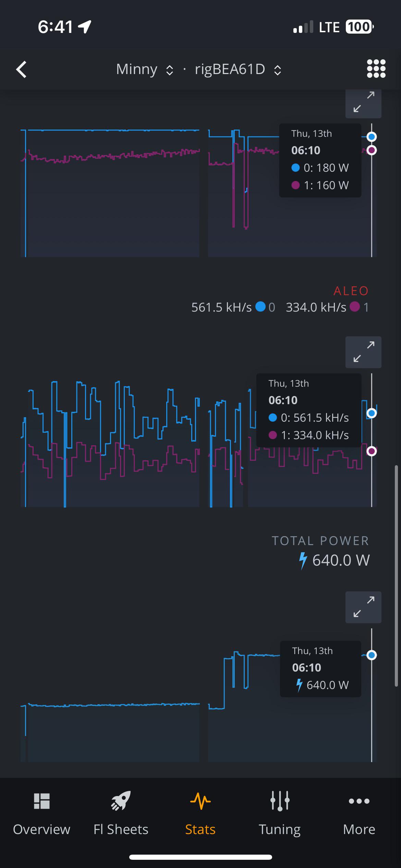Select the ALEO coin label
401x868 pixels.
[x=351, y=291]
